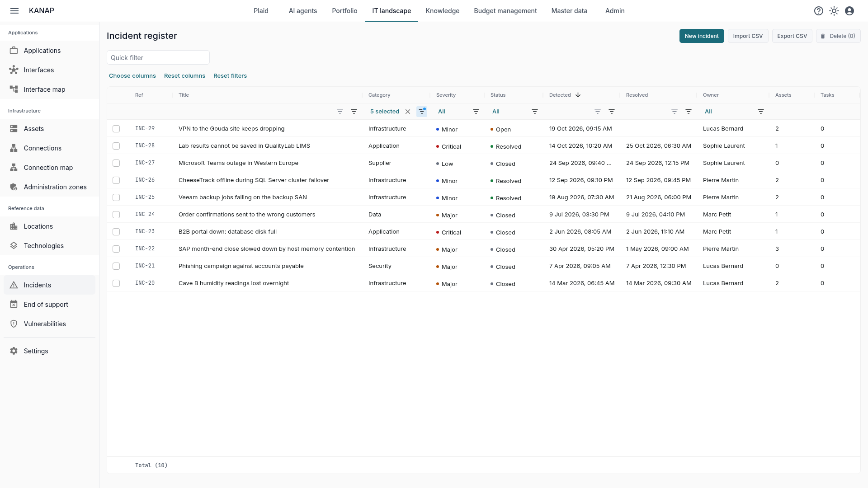Click the Import CSV button
The image size is (868, 488).
pos(748,36)
